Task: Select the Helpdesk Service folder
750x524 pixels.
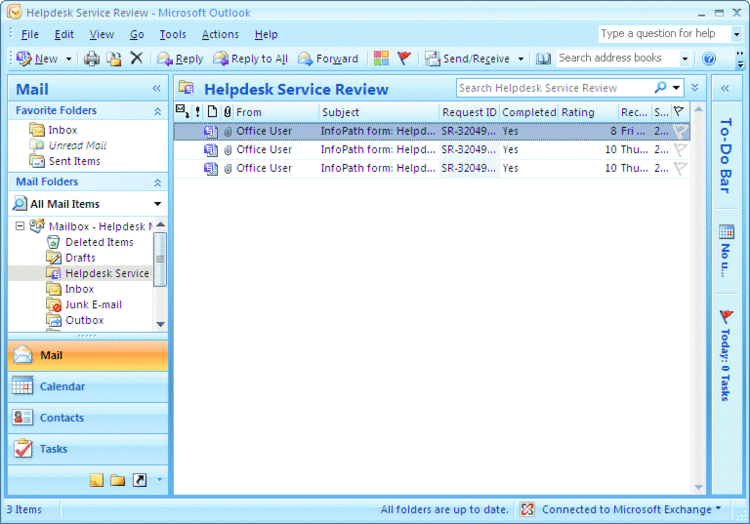Action: pyautogui.click(x=107, y=273)
